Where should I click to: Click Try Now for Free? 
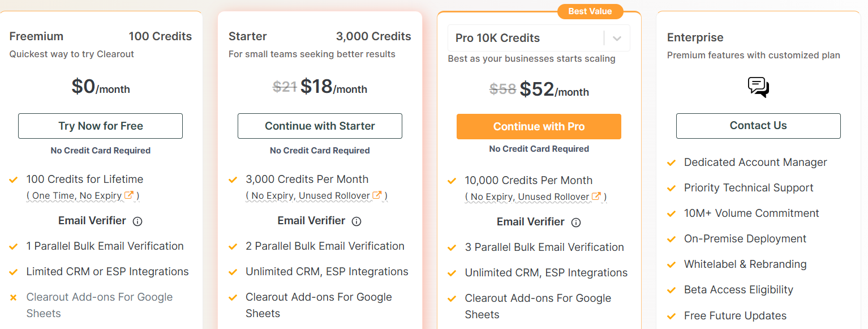(x=100, y=126)
